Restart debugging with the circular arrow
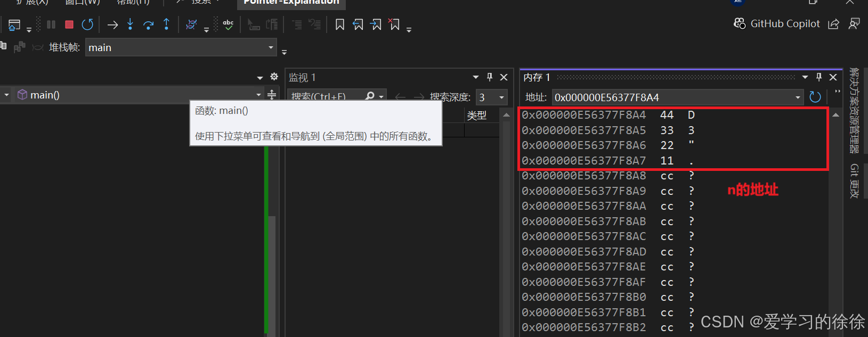868x337 pixels. 87,24
